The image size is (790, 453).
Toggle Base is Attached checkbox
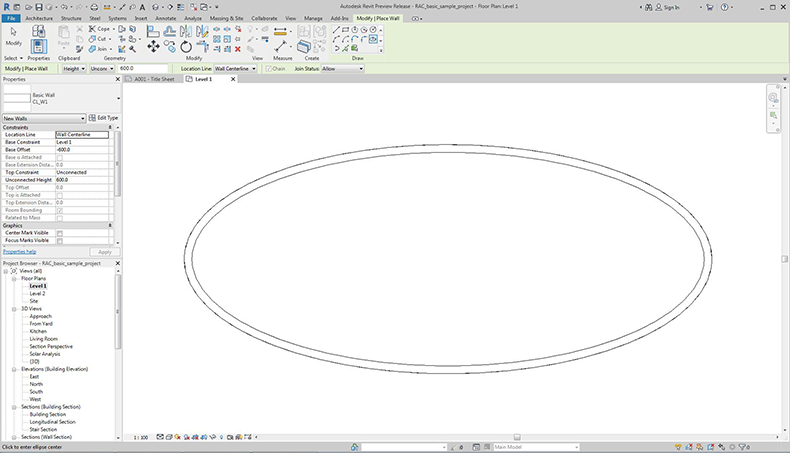click(60, 158)
